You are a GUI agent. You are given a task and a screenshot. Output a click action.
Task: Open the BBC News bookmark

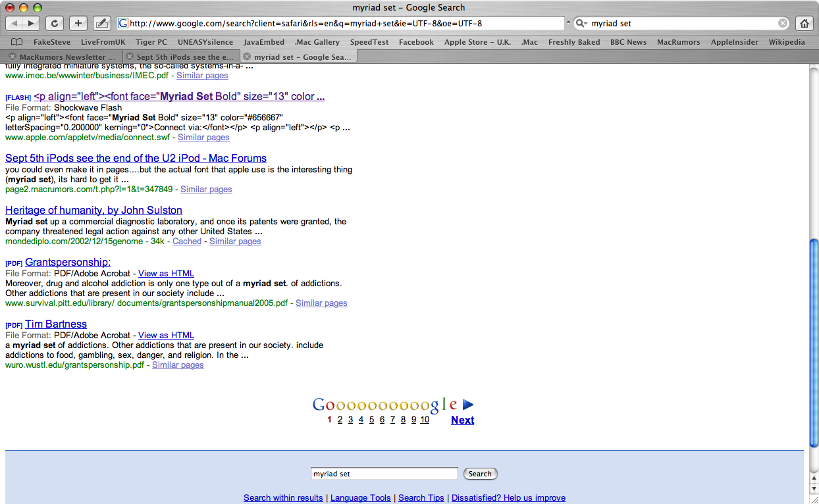628,41
